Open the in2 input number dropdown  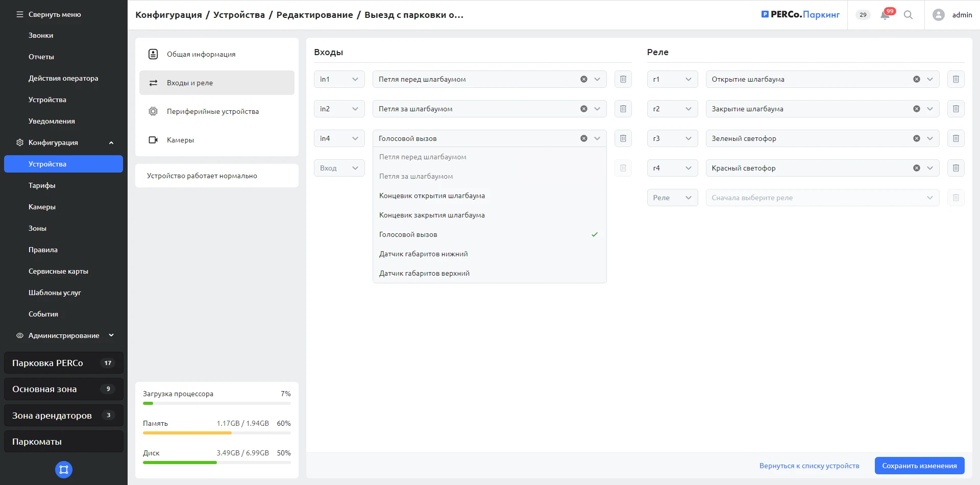[x=339, y=109]
